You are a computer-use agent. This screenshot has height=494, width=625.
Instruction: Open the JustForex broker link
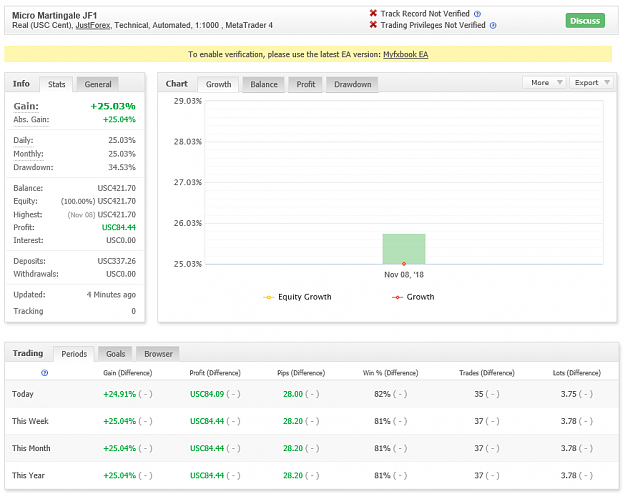coord(93,26)
